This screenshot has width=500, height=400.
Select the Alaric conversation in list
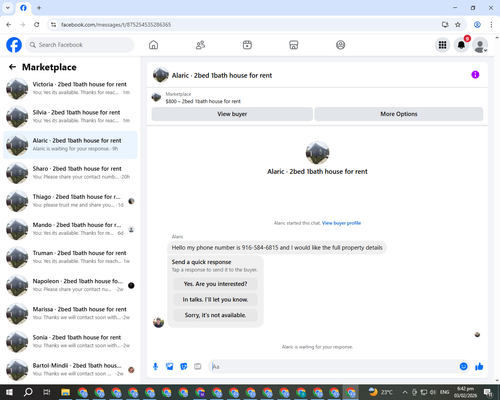click(x=70, y=145)
